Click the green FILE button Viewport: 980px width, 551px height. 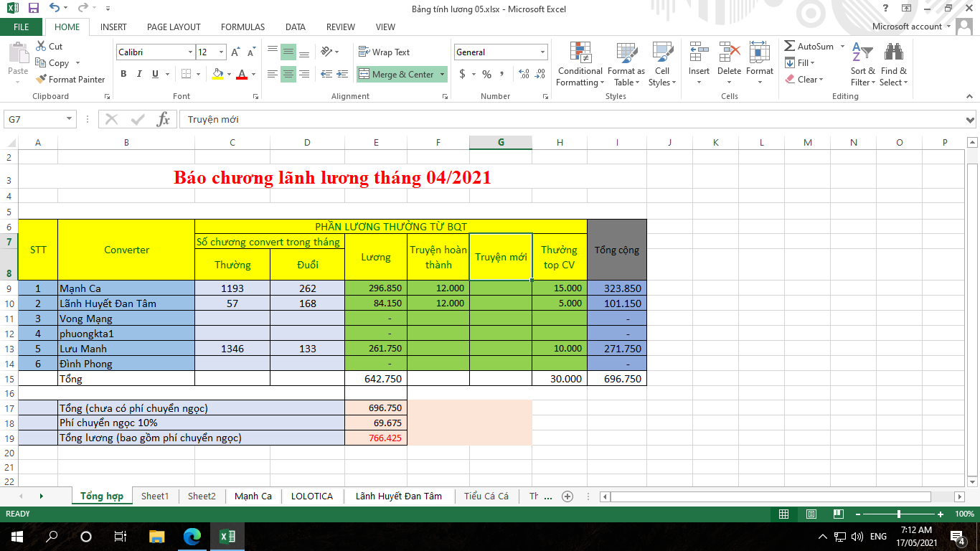[22, 27]
